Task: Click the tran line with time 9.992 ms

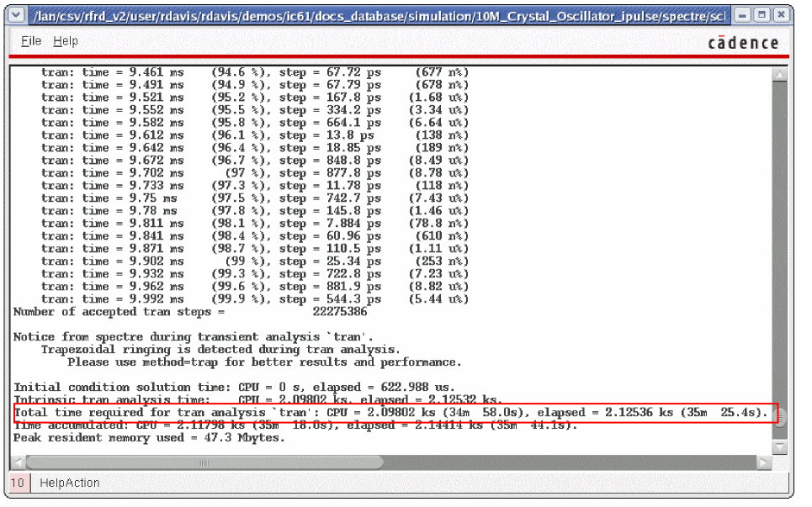Action: coord(255,299)
